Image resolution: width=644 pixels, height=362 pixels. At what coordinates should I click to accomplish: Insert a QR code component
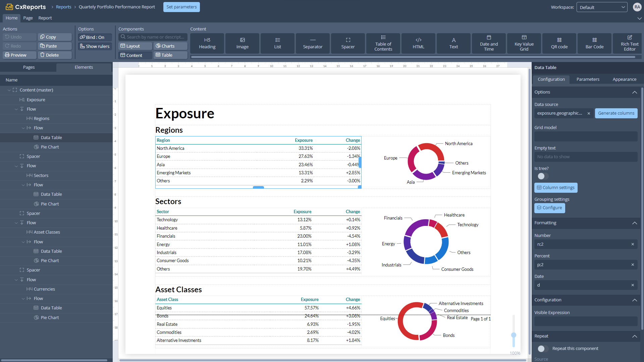pos(559,43)
